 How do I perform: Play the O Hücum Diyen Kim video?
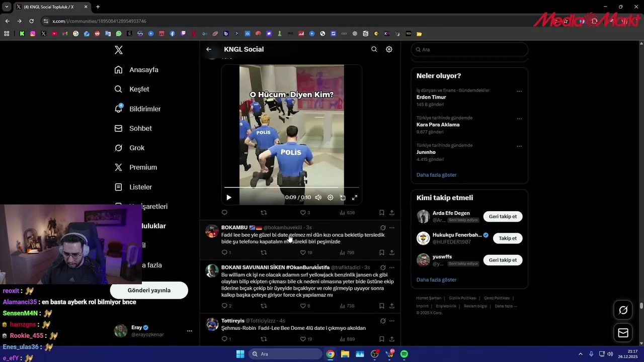coord(229,198)
